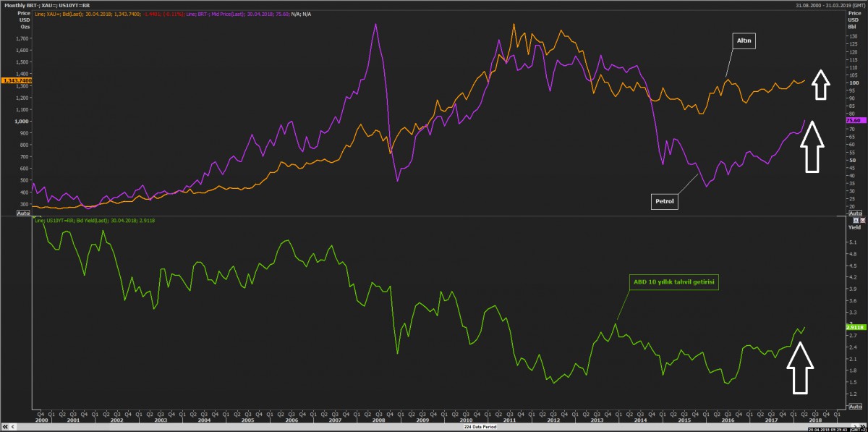
Task: Jump to the earliest data on the time axis
Action: click(4, 428)
